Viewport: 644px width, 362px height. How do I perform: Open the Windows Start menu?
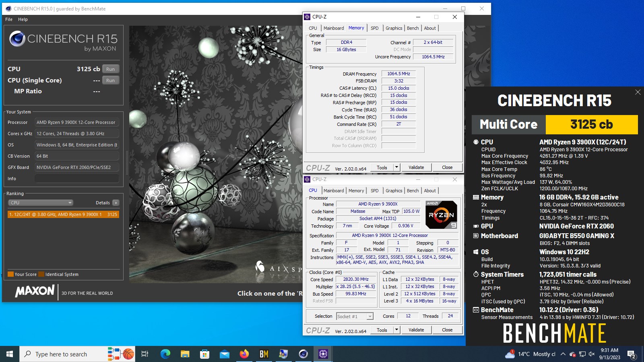click(x=10, y=354)
